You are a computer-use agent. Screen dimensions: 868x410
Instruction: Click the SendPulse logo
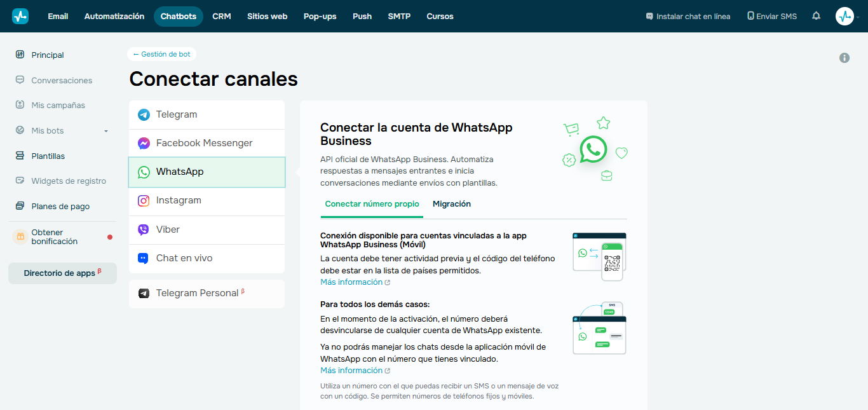pos(20,16)
